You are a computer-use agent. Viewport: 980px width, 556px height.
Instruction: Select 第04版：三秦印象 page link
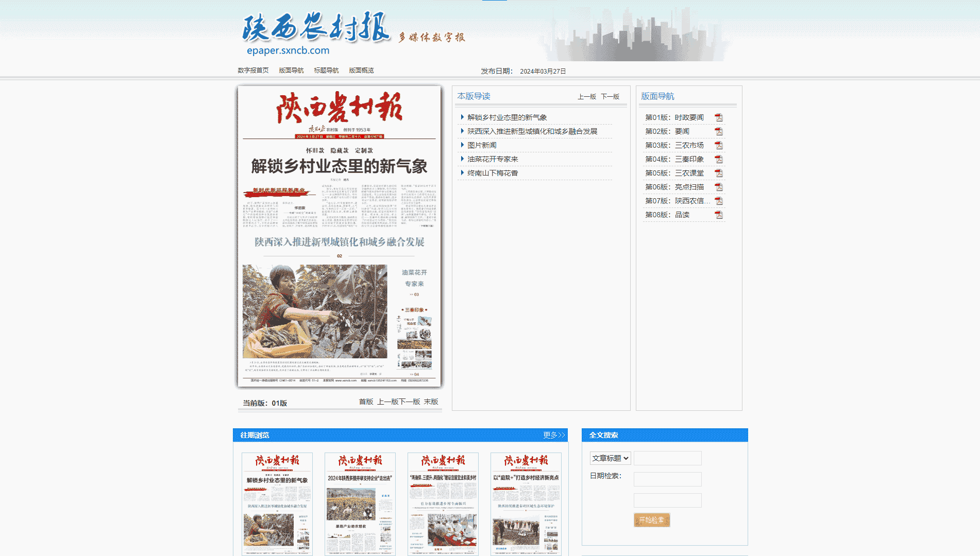[674, 159]
